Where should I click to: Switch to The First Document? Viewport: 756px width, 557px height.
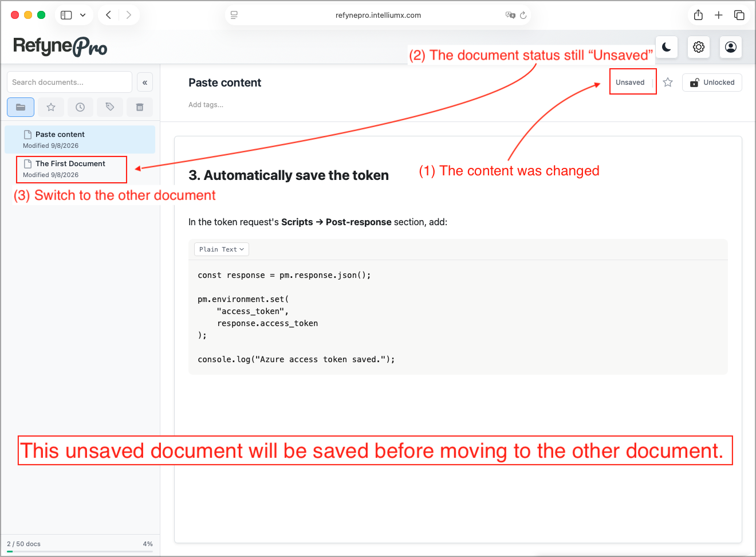pos(80,169)
